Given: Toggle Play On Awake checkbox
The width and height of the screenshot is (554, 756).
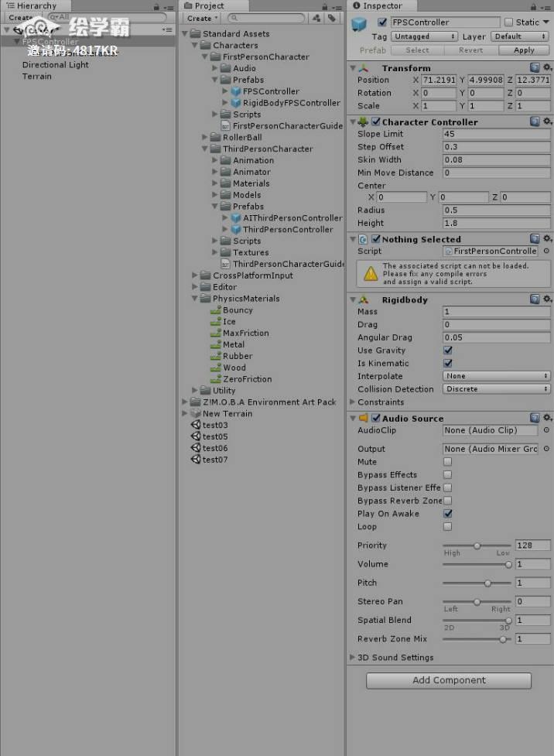Looking at the screenshot, I should (448, 514).
